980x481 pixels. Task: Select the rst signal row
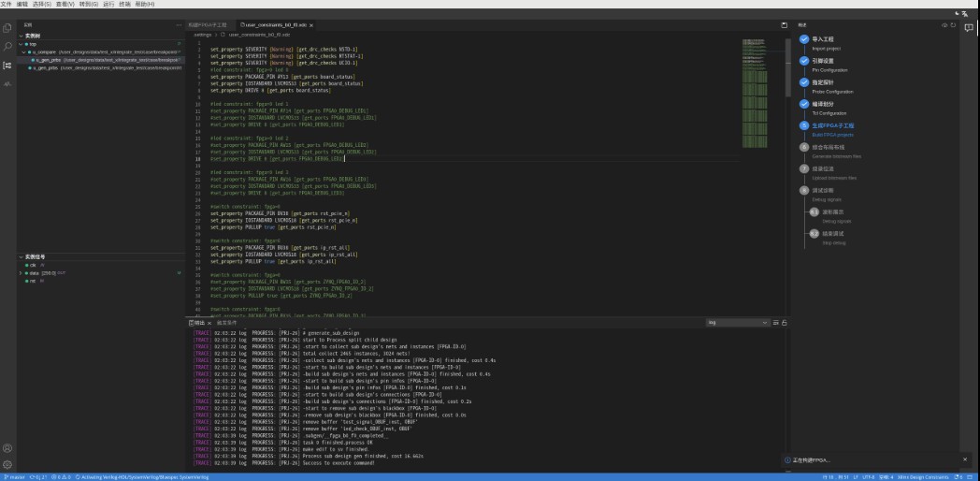click(x=100, y=281)
